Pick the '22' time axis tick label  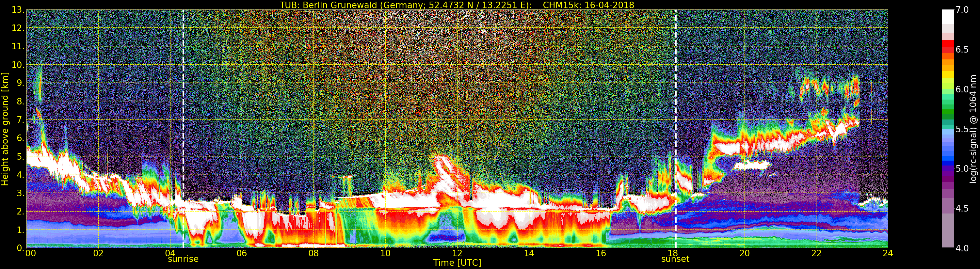click(x=816, y=253)
